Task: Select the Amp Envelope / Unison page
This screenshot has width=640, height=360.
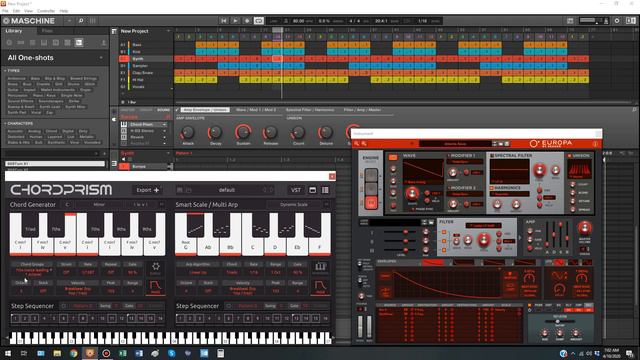Action: coord(205,110)
